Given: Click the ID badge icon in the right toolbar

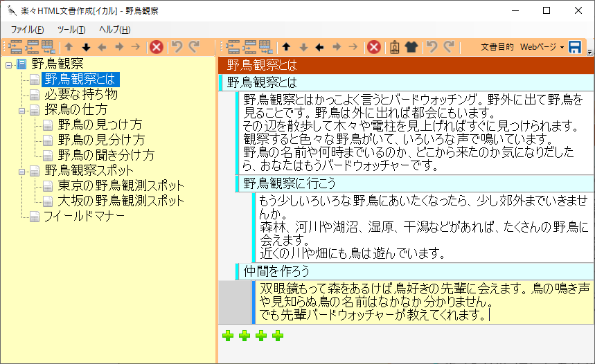Looking at the screenshot, I should click(394, 47).
